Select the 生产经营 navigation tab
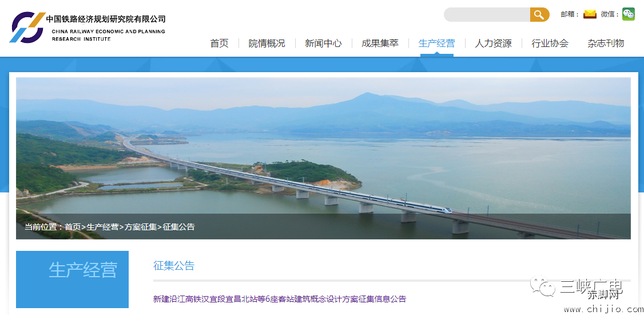This screenshot has height=315, width=644. tap(436, 43)
